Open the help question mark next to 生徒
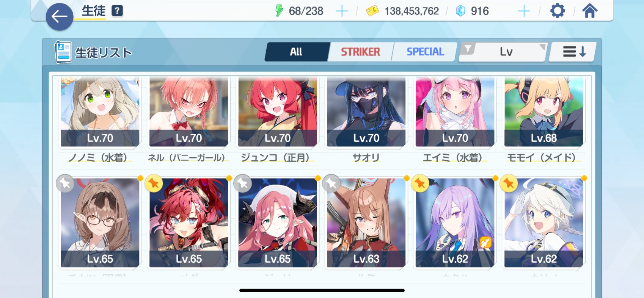The image size is (644, 298). (117, 11)
